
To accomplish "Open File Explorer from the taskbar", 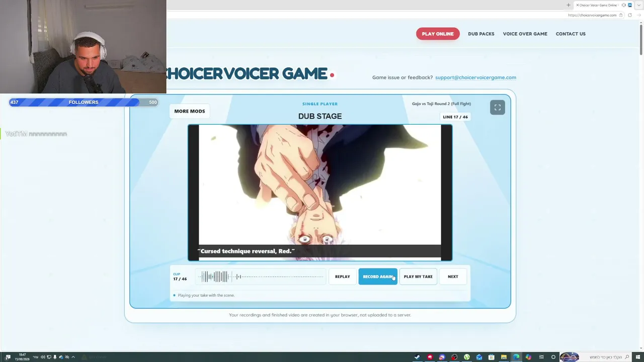I will point(504,357).
